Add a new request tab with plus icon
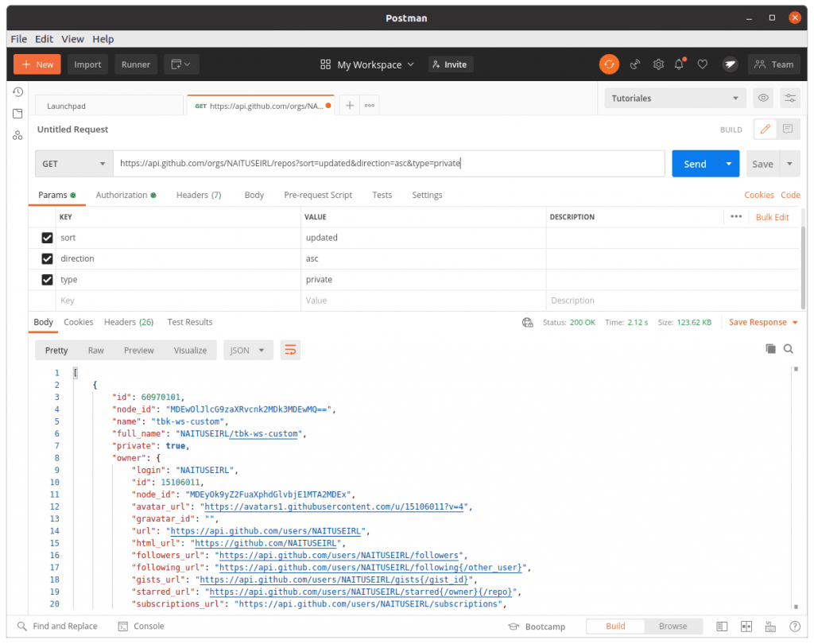The image size is (814, 644). click(x=350, y=106)
